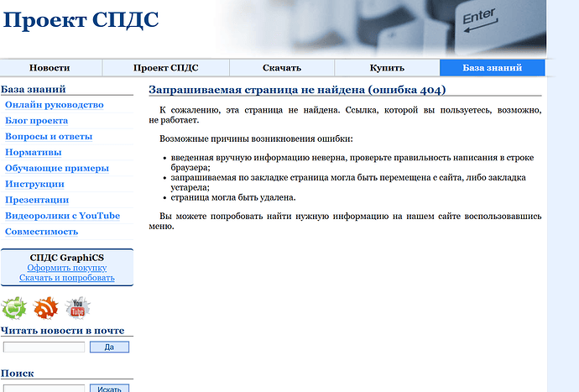Click the Скачать и попробовать link
The width and height of the screenshot is (579, 392).
[67, 278]
